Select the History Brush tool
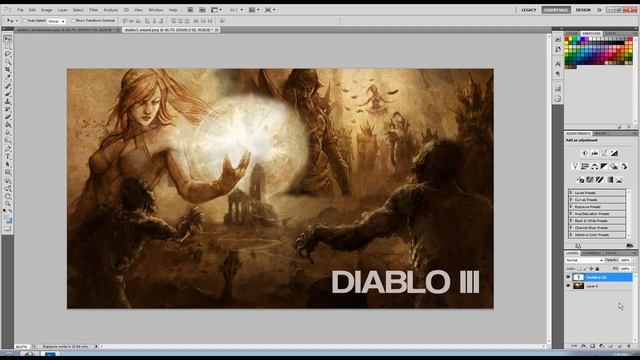Image resolution: width=640 pixels, height=360 pixels. click(8, 110)
